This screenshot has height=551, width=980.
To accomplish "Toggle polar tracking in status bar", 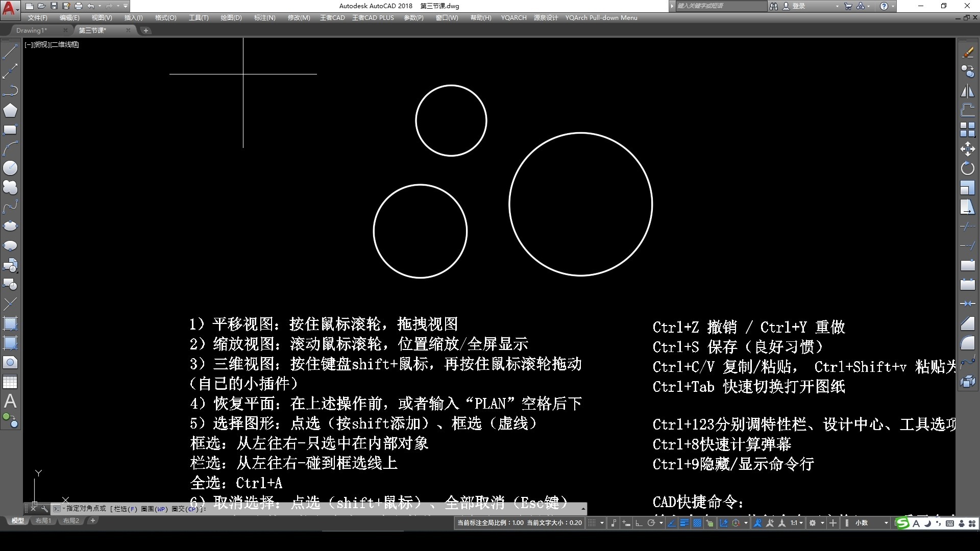I will pyautogui.click(x=651, y=523).
